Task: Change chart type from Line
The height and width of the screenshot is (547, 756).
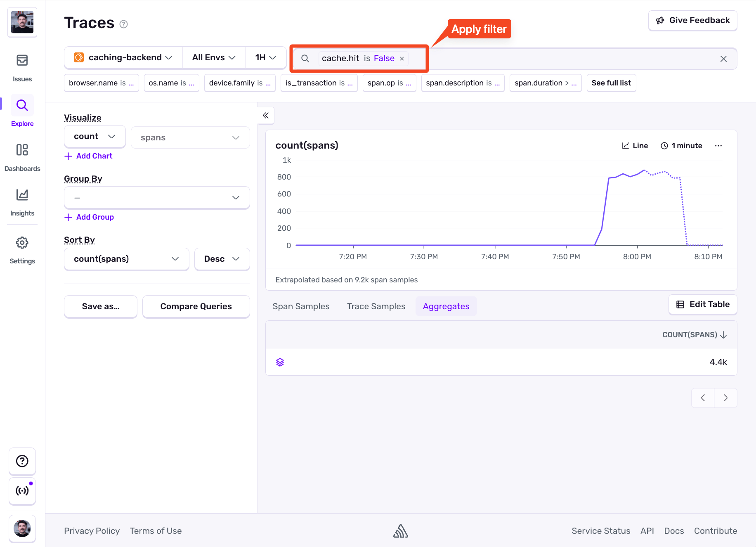Action: coord(635,146)
